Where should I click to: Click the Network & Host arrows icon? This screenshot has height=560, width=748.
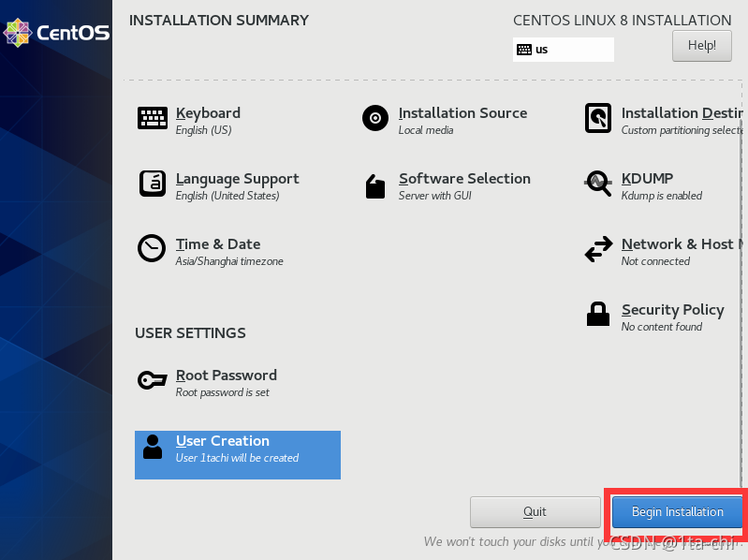[599, 249]
